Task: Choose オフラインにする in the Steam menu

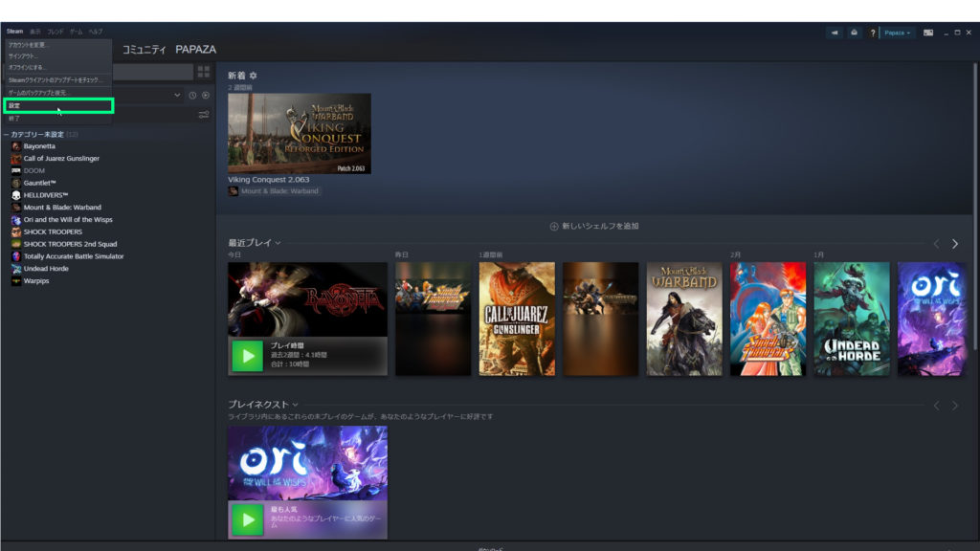Action: (28, 67)
